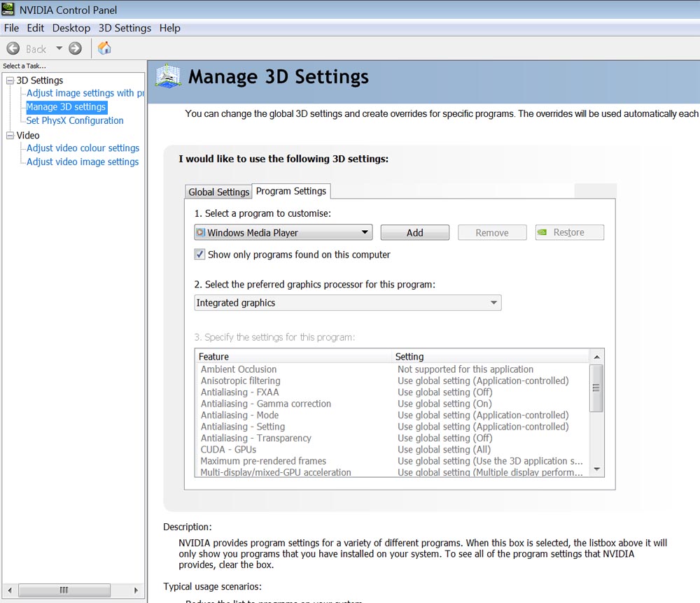Select Set PhysX Configuration in sidebar
The height and width of the screenshot is (603, 700).
pyautogui.click(x=75, y=120)
